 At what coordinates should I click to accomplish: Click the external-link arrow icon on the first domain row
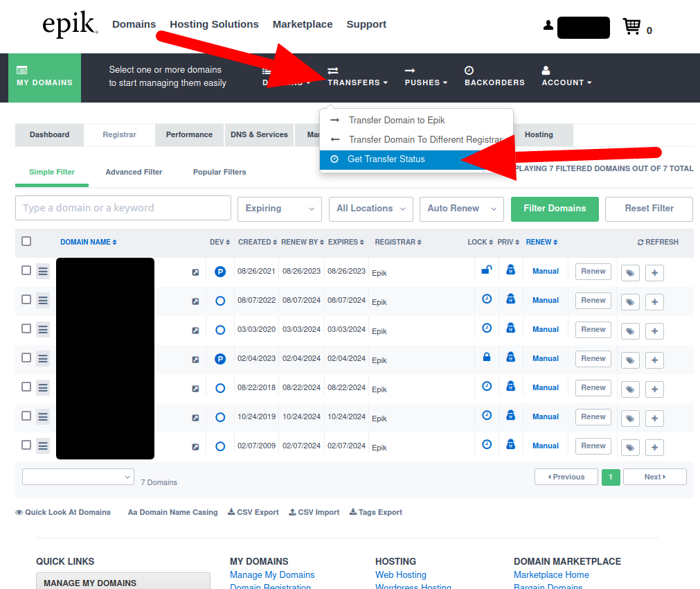coord(195,272)
